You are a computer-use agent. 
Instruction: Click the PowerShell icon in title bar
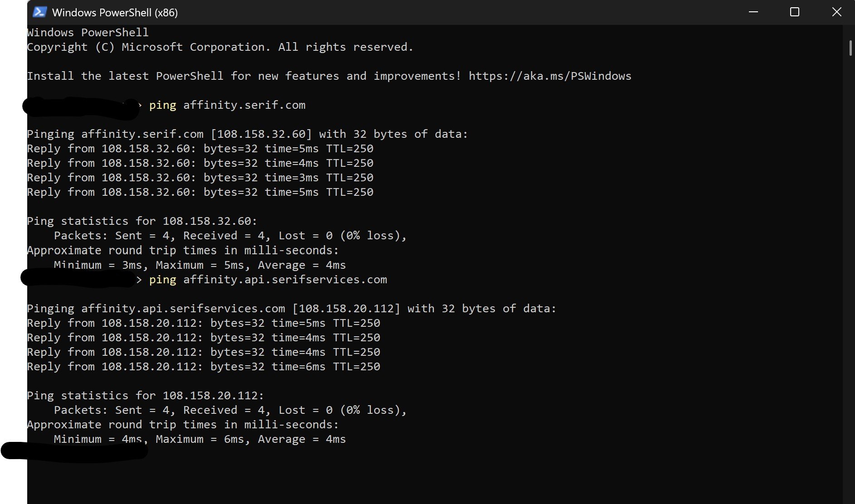pyautogui.click(x=39, y=12)
